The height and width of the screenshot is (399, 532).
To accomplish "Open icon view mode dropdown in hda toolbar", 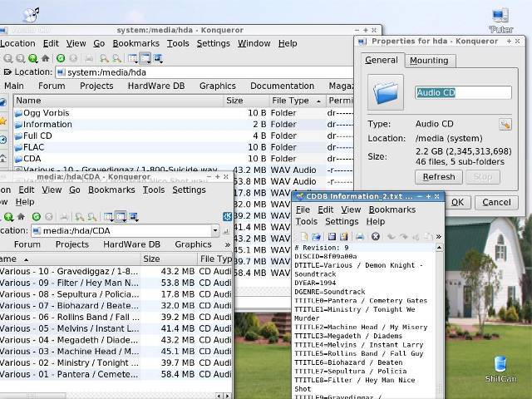I will tap(133, 58).
